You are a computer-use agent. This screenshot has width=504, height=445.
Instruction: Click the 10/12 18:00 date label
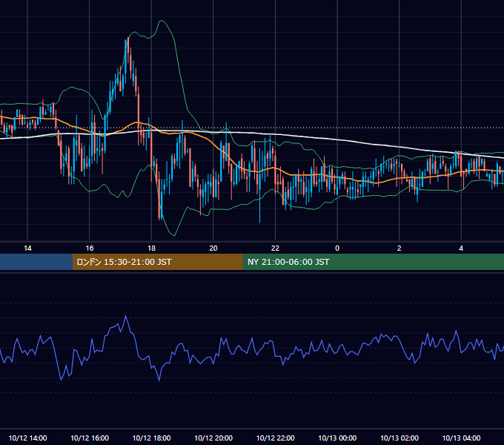(x=151, y=438)
